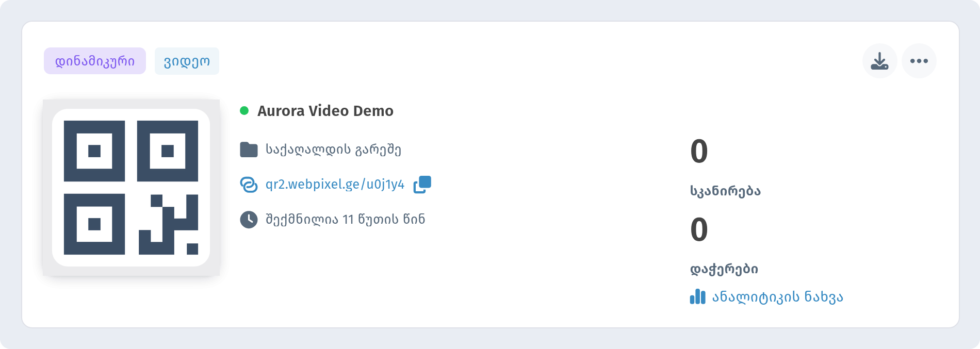Select the ვიდეო tag badge
Screen dimensions: 980x349
tap(187, 61)
